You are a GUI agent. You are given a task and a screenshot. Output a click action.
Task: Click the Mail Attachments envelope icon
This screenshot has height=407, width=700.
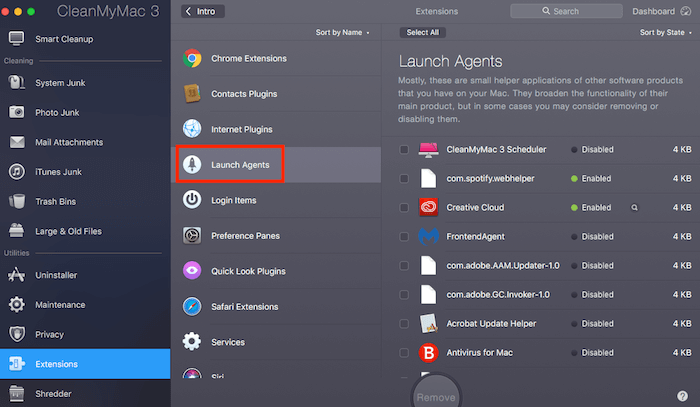[x=17, y=142]
